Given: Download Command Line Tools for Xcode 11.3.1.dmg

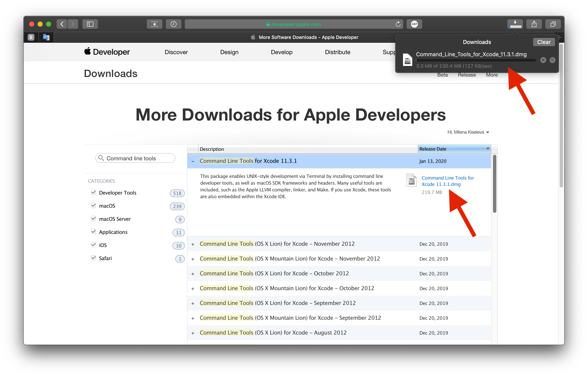Looking at the screenshot, I should pyautogui.click(x=448, y=181).
